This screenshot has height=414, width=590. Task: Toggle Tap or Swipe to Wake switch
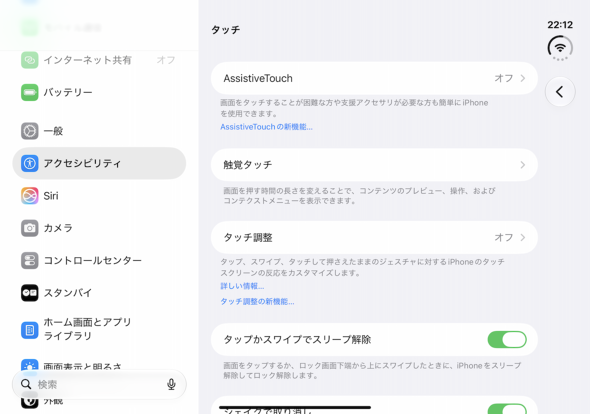click(507, 339)
